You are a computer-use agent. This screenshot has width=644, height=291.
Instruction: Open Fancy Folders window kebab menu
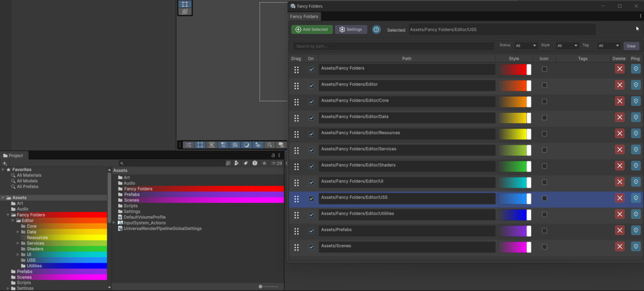click(640, 17)
